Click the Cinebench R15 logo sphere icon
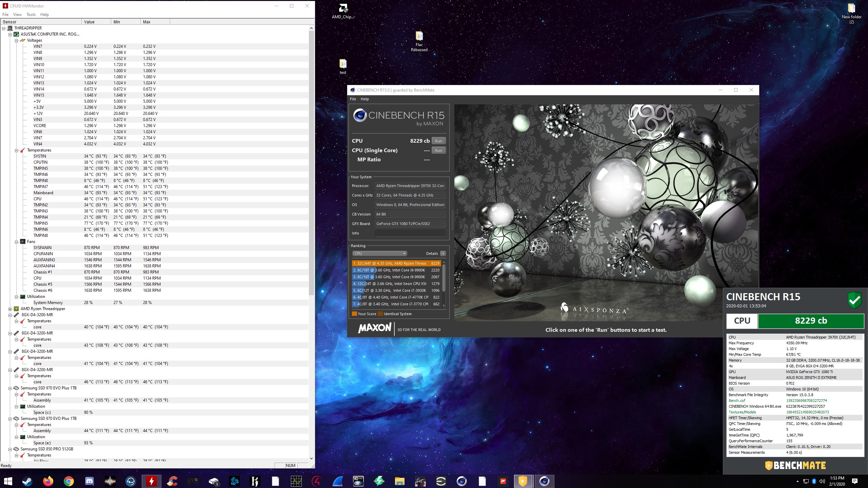This screenshot has height=488, width=868. pyautogui.click(x=360, y=115)
